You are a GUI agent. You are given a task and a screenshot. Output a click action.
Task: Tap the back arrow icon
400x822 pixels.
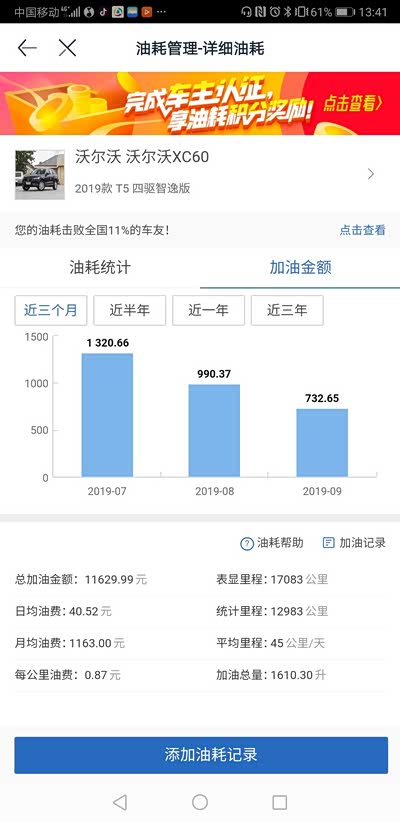(x=27, y=48)
